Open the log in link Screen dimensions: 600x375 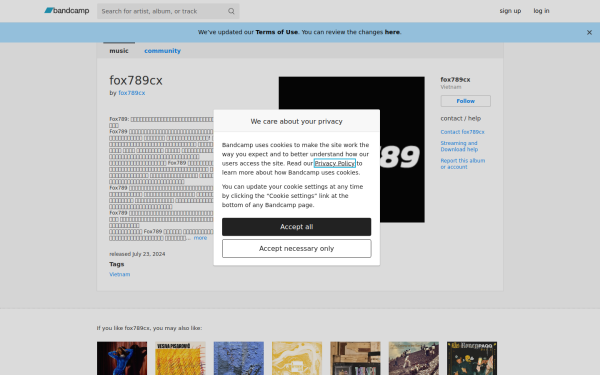[541, 11]
